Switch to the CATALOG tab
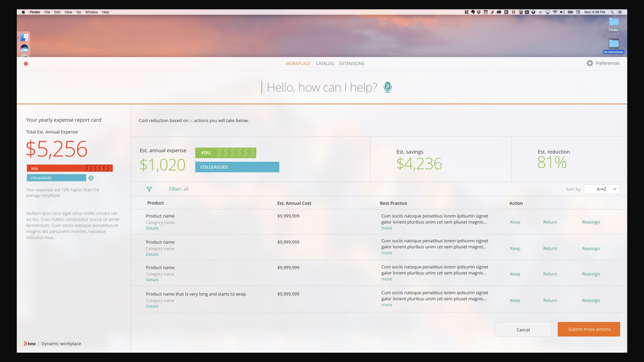 pyautogui.click(x=325, y=63)
